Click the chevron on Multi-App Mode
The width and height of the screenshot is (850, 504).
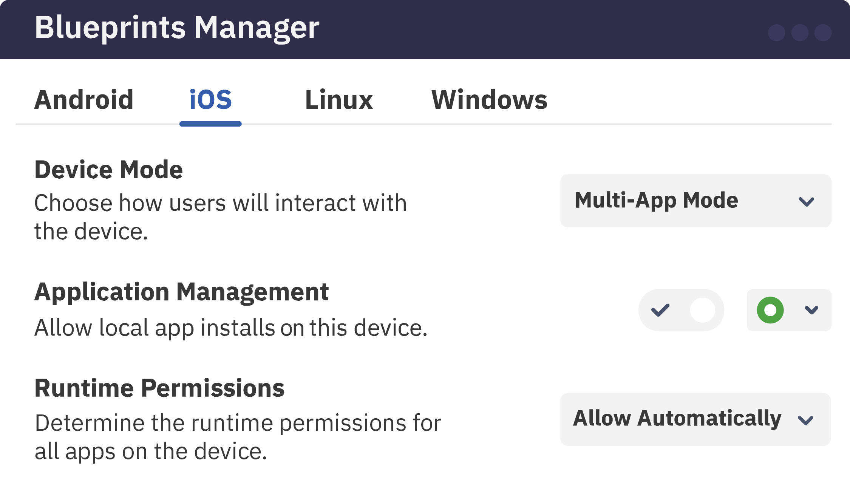[x=806, y=201]
